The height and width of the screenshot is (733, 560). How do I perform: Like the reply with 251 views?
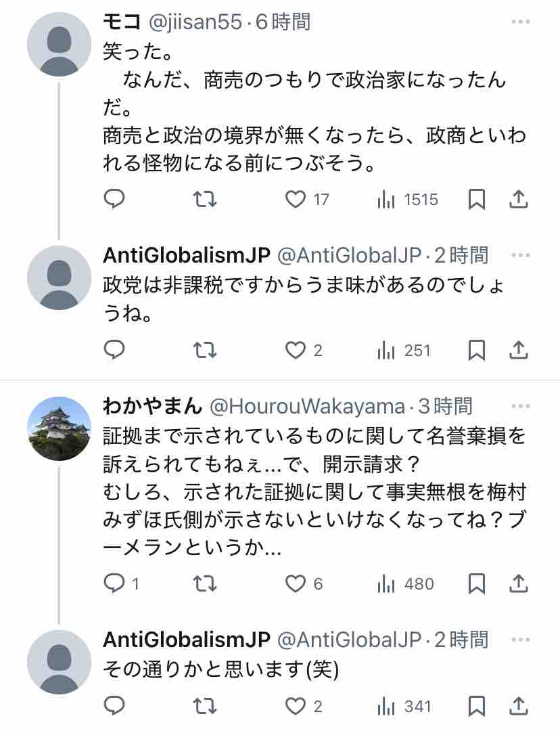296,350
